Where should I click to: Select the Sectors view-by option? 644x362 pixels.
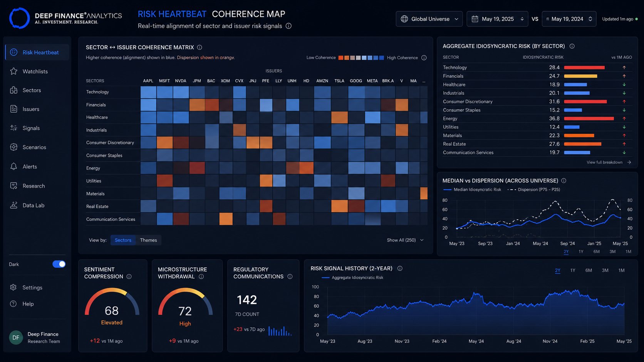pyautogui.click(x=123, y=240)
